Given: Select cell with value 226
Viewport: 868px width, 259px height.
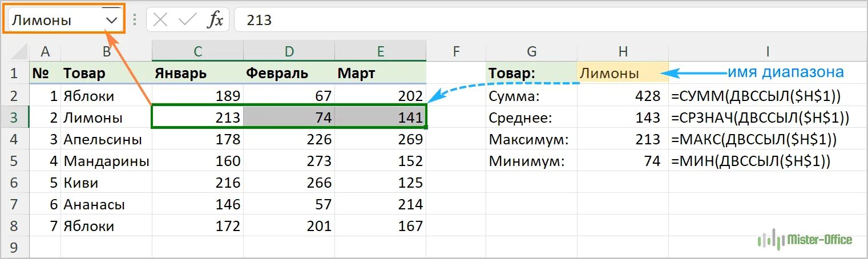Looking at the screenshot, I should coord(289,139).
